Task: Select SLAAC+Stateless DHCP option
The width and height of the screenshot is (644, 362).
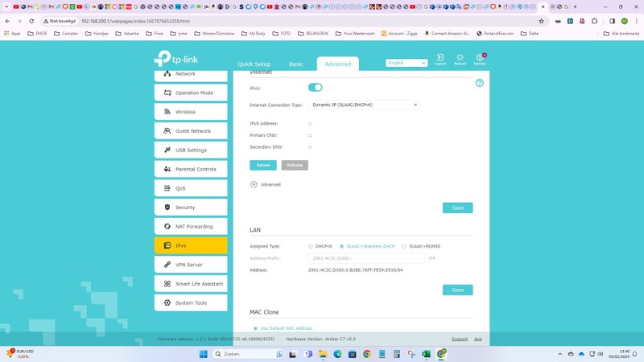Action: 341,246
